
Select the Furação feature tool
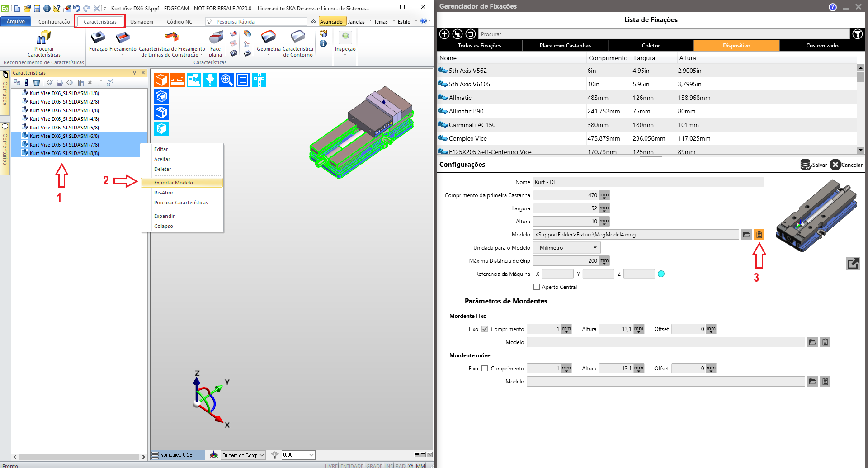coord(98,38)
